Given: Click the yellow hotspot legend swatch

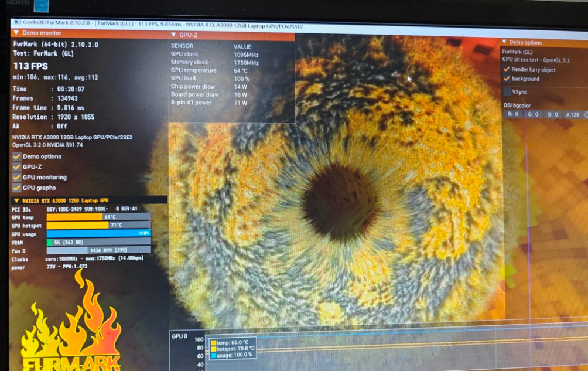Looking at the screenshot, I should tap(213, 349).
